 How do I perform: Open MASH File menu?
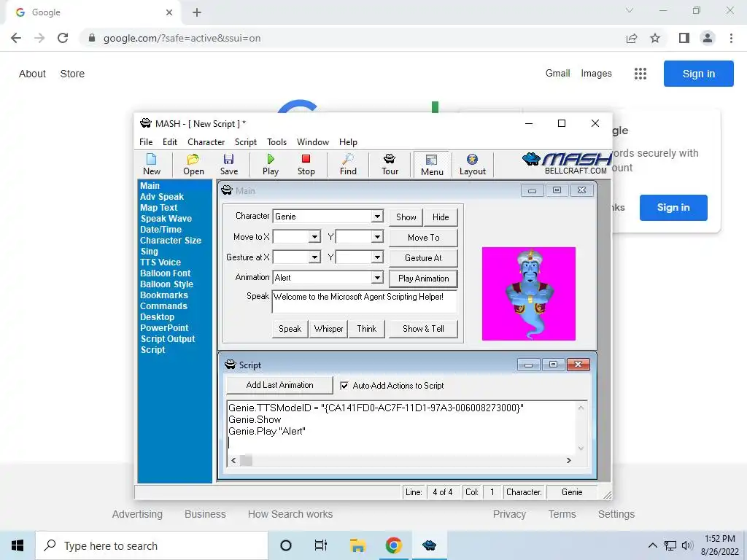(x=146, y=142)
